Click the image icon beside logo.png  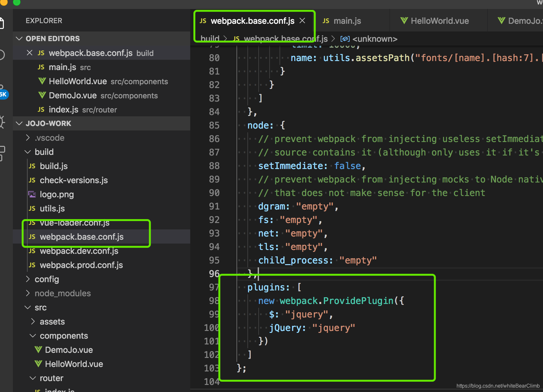[32, 194]
